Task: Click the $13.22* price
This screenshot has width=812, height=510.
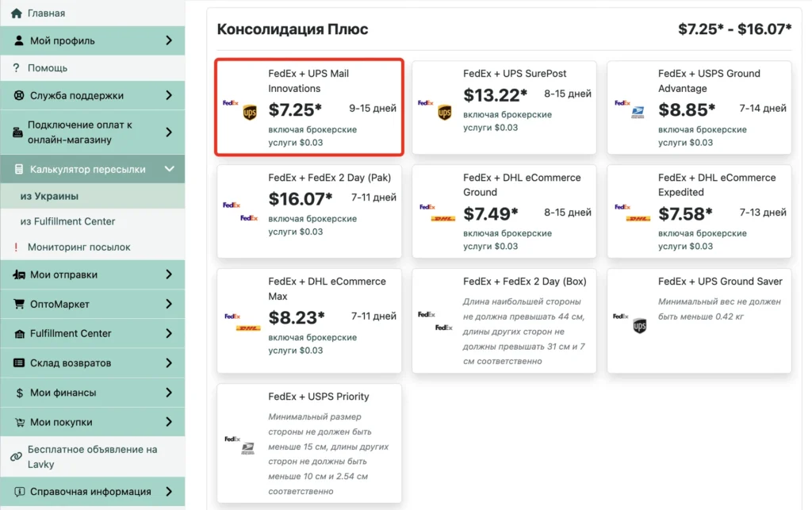Action: pos(495,95)
